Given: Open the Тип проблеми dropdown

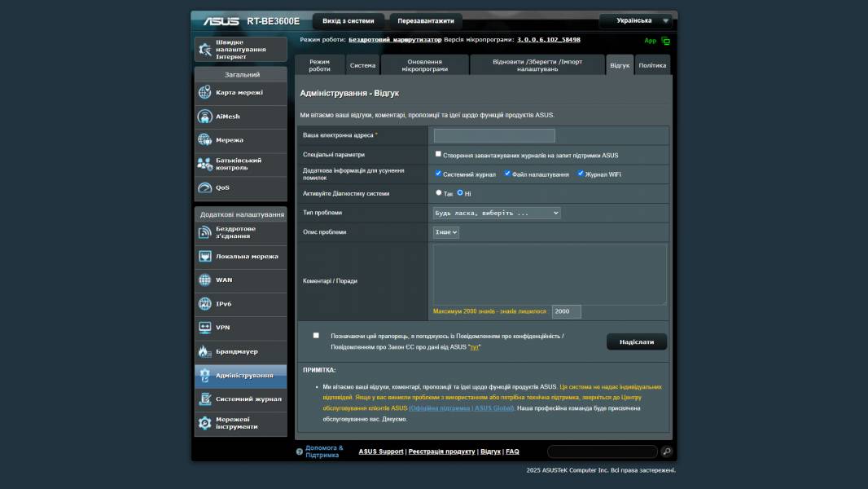Looking at the screenshot, I should [497, 214].
